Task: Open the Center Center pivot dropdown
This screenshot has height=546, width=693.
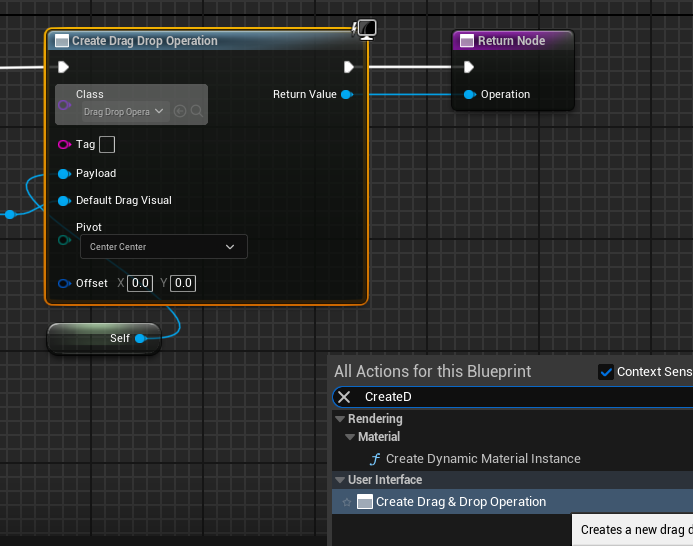Action: (164, 247)
